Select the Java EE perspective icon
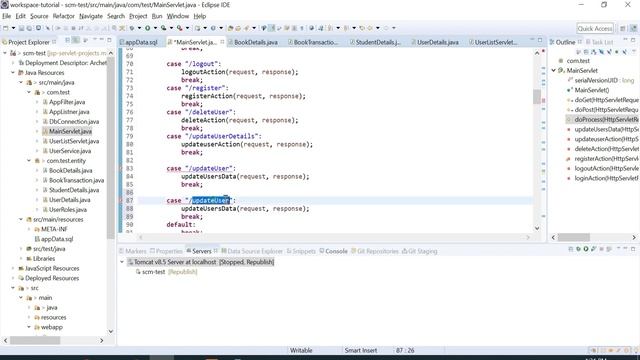Screen dimensions: 640x360 [x=634, y=28]
